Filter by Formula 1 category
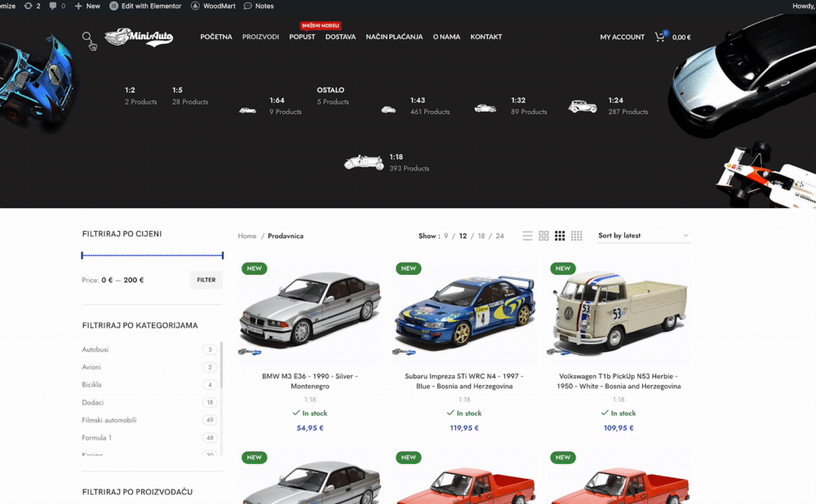The width and height of the screenshot is (816, 504). tap(97, 438)
